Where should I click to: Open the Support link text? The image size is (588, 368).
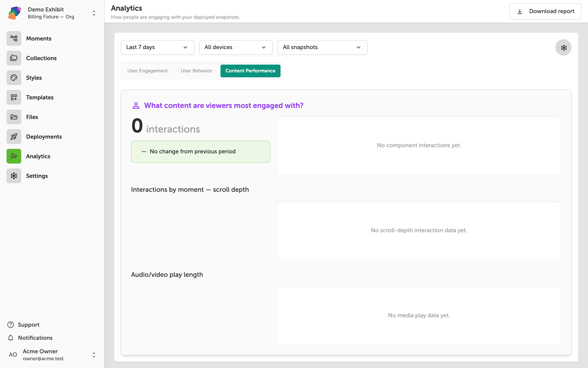[x=29, y=325]
